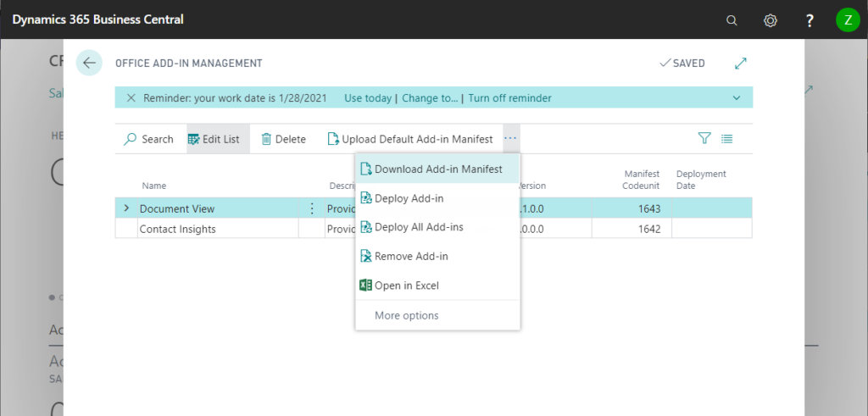
Task: Click Change to... link
Action: (430, 98)
